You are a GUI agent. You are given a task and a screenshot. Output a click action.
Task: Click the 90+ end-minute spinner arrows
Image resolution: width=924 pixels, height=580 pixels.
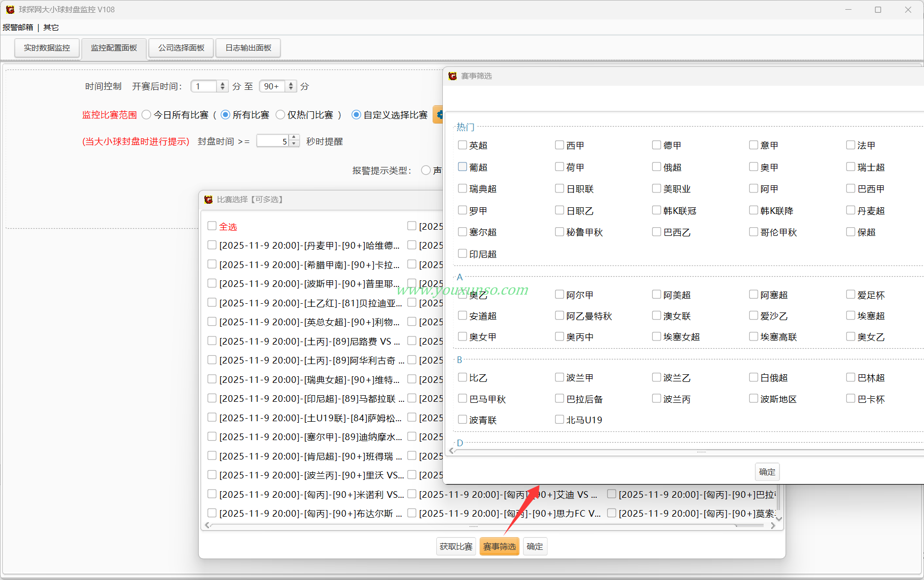pyautogui.click(x=291, y=86)
